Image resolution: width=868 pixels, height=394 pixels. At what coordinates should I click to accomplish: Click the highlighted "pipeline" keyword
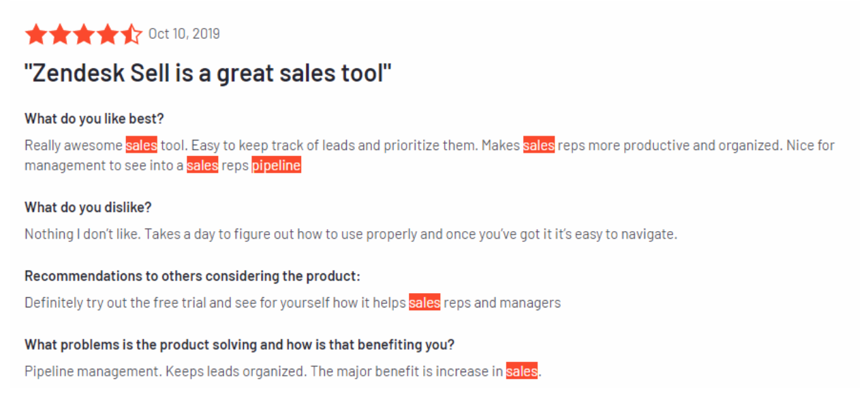click(x=276, y=166)
